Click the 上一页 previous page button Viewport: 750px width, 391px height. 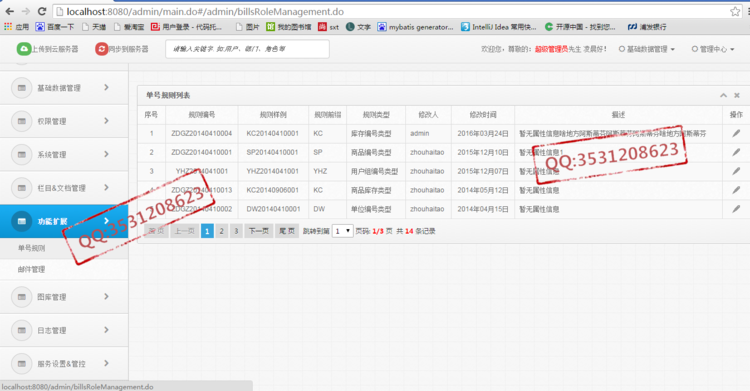click(185, 231)
